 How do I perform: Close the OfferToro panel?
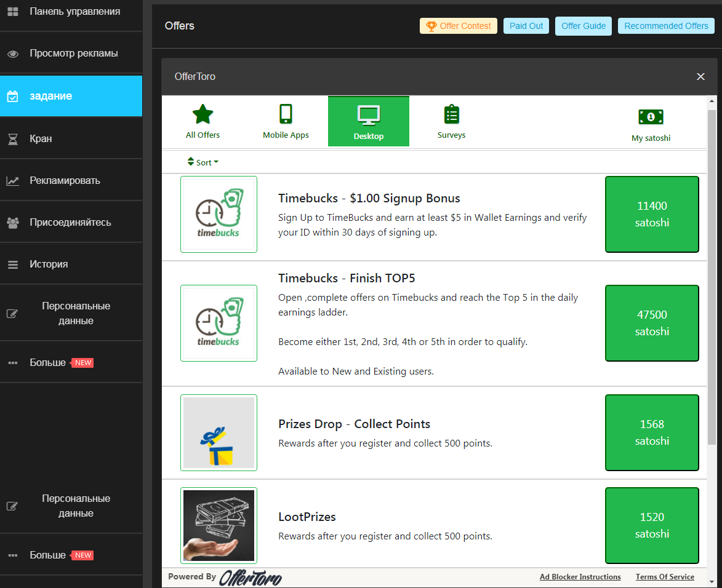(x=700, y=76)
